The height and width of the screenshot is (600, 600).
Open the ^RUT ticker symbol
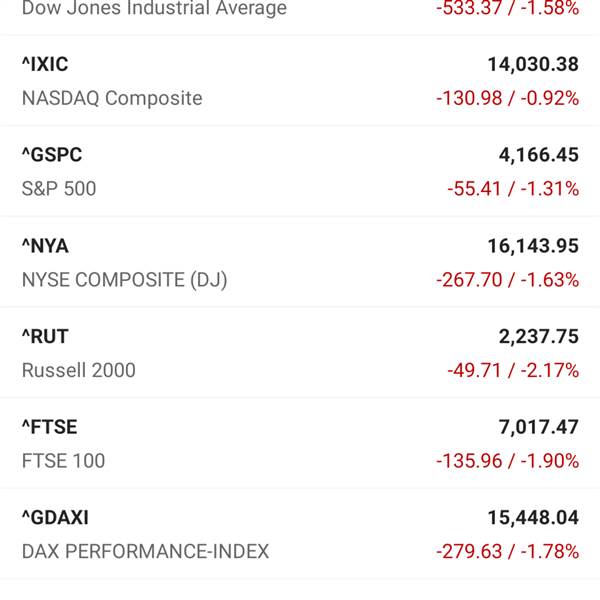coord(45,336)
